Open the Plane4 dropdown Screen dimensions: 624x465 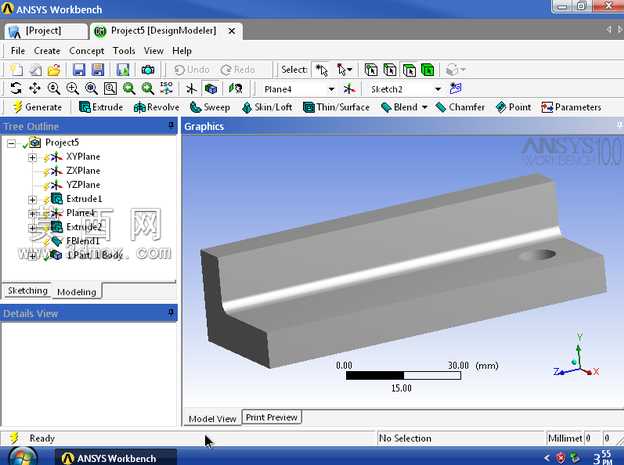click(x=331, y=89)
